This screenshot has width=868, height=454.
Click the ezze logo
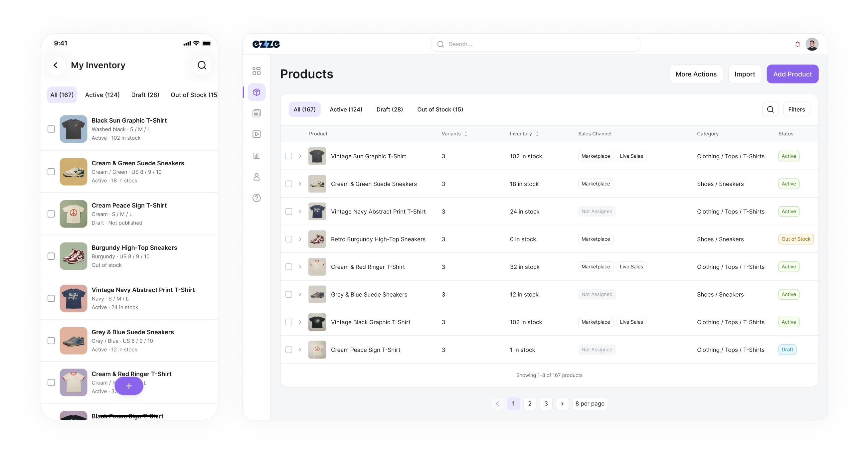[x=266, y=44]
